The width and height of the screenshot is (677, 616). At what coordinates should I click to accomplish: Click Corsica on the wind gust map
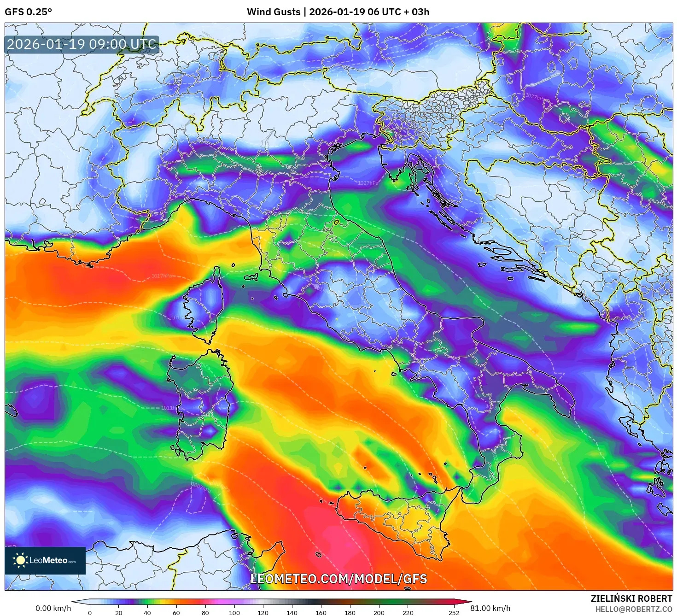tap(203, 313)
